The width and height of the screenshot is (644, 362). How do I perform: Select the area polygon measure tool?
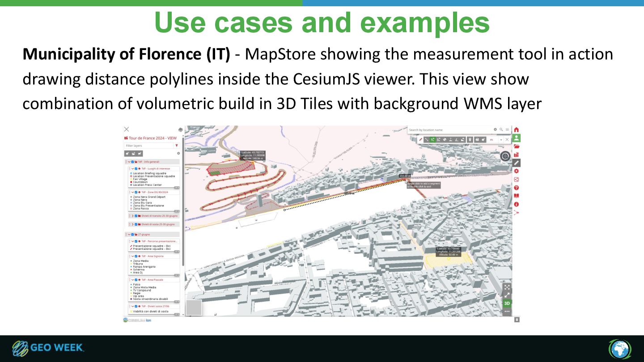tap(438, 139)
